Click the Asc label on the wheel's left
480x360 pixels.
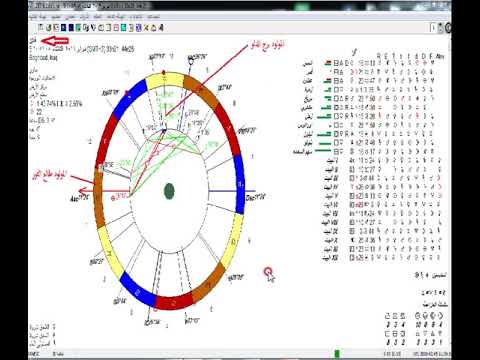tap(80, 198)
